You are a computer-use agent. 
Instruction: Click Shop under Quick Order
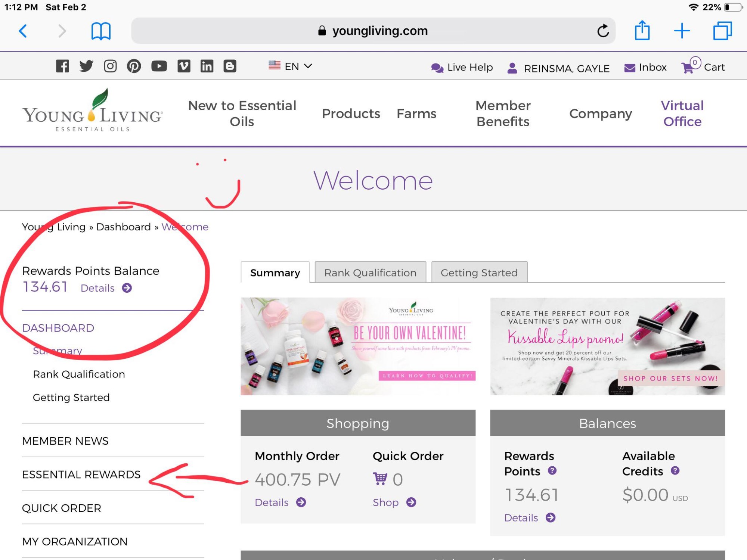click(x=385, y=503)
